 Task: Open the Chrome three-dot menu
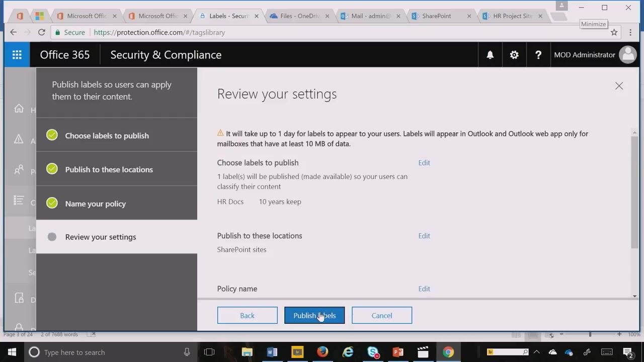click(630, 32)
